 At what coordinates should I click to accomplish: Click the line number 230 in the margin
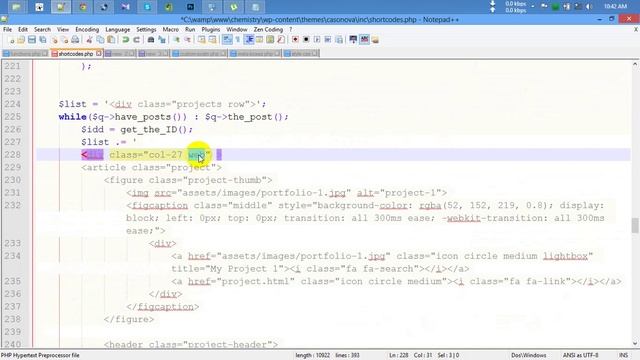pyautogui.click(x=12, y=180)
